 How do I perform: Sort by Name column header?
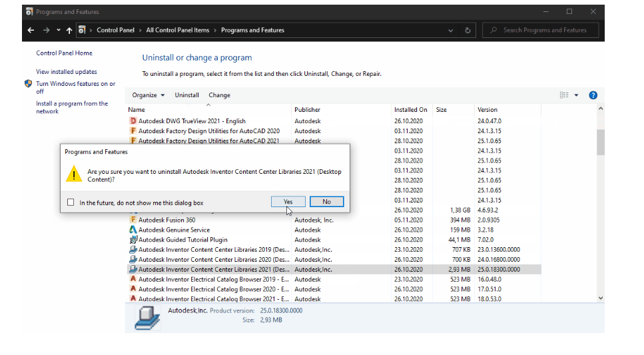(208, 110)
